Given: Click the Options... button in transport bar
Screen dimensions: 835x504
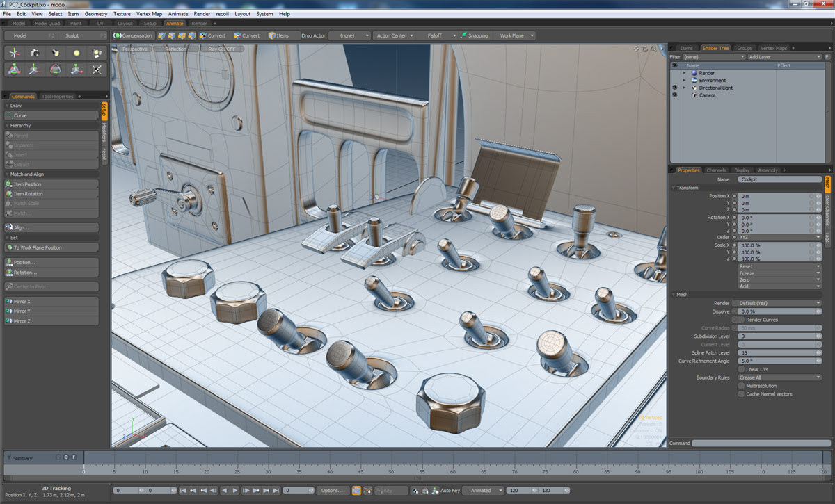Looking at the screenshot, I should coord(332,491).
